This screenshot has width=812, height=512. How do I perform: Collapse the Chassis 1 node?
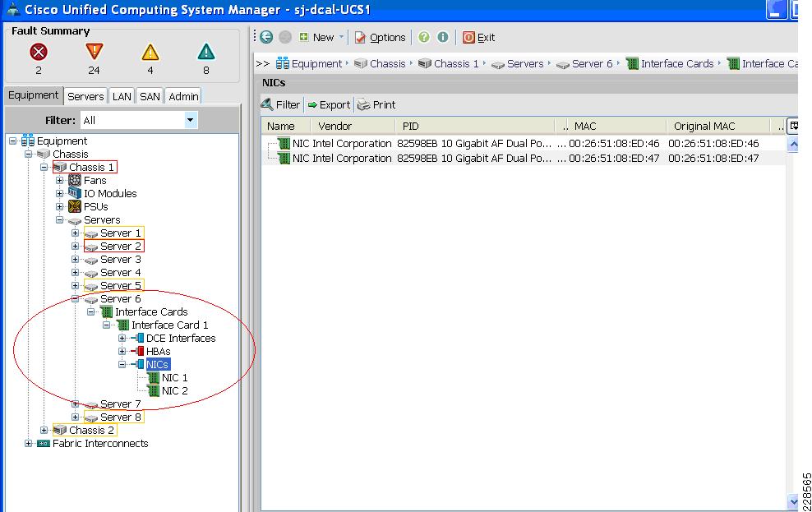click(x=44, y=167)
